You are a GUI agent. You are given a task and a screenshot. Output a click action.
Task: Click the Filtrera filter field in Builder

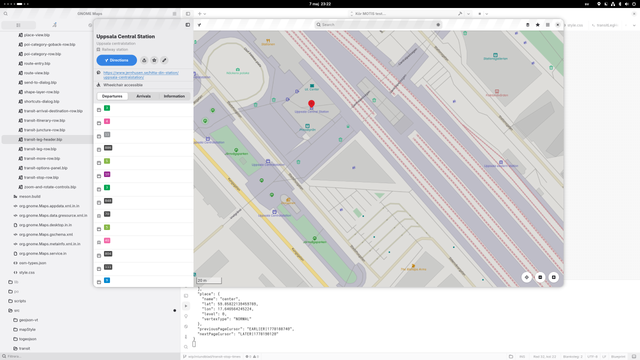(90, 356)
